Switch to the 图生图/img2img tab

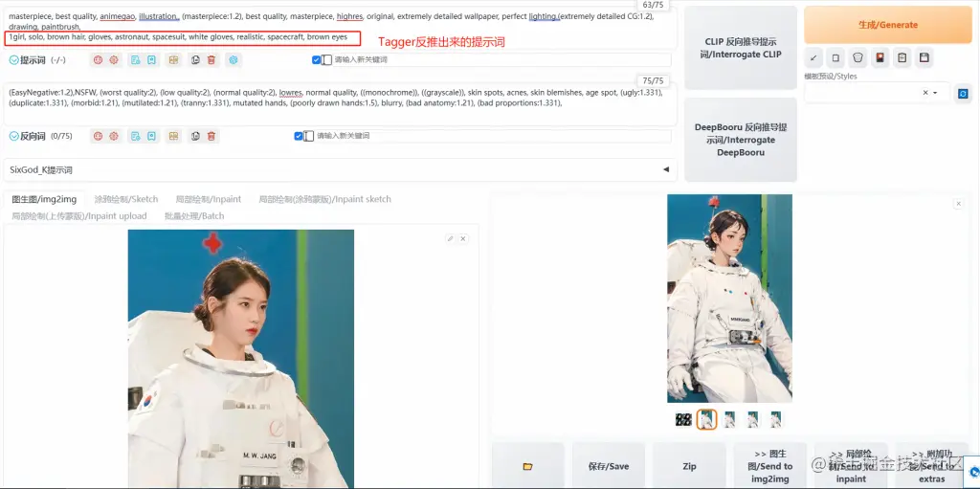[44, 199]
